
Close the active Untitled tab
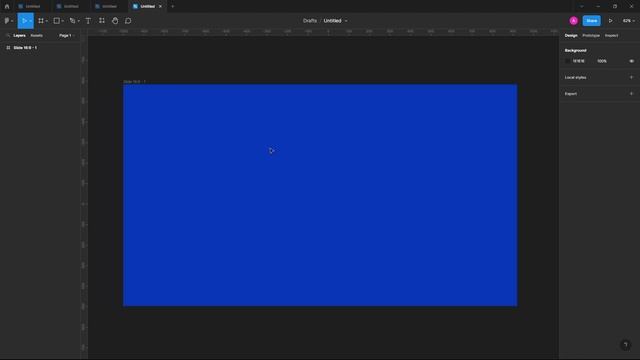coord(160,7)
